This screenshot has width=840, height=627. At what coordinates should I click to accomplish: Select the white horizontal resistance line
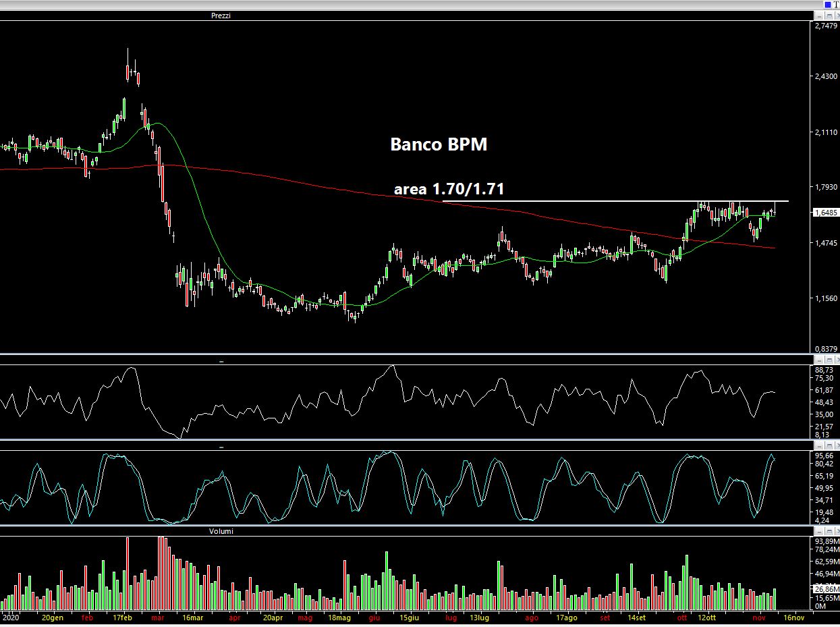pyautogui.click(x=615, y=201)
